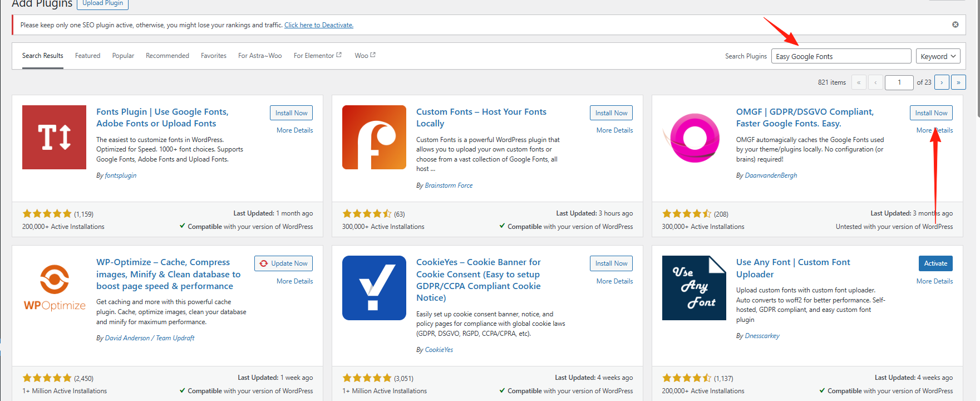Jump to last page of plugin results
Image resolution: width=980 pixels, height=401 pixels.
click(x=958, y=82)
